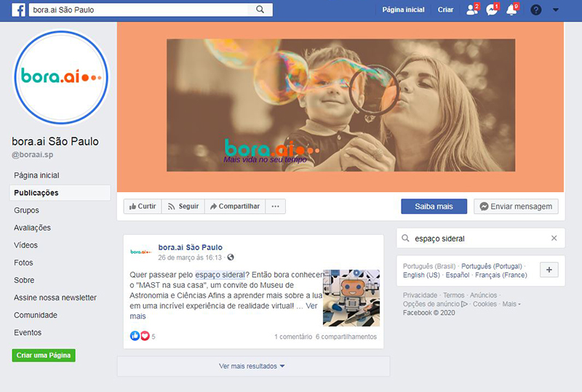
Task: Click Página inicial in the top bar
Action: (404, 9)
